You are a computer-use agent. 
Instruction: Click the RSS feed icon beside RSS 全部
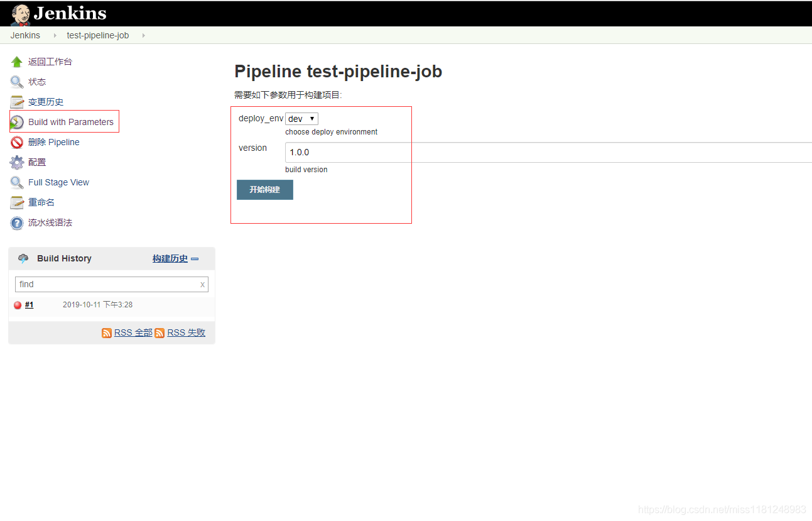(x=107, y=333)
